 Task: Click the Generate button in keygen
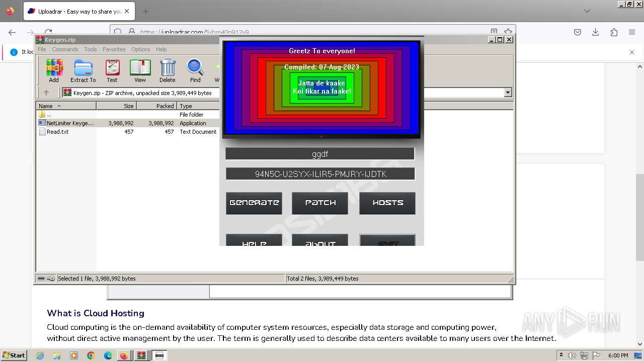254,203
